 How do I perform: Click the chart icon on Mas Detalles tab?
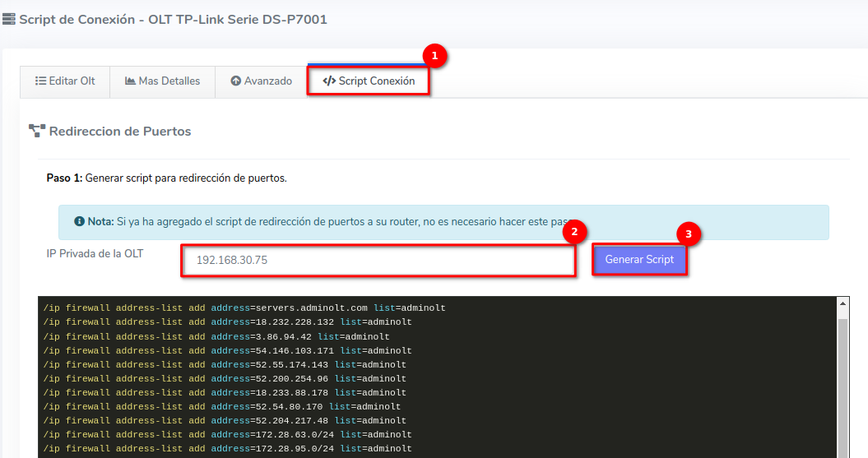coord(130,81)
